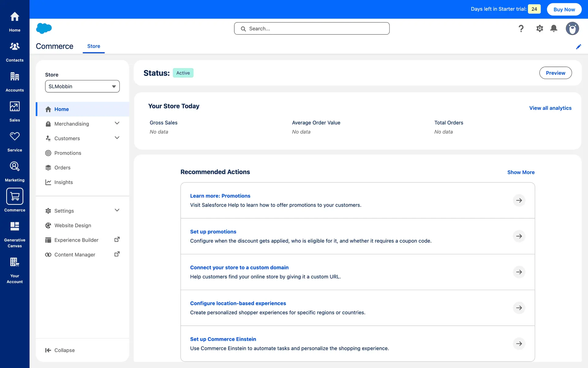This screenshot has height=368, width=588.
Task: Go to Promotions in the store menu
Action: point(68,153)
